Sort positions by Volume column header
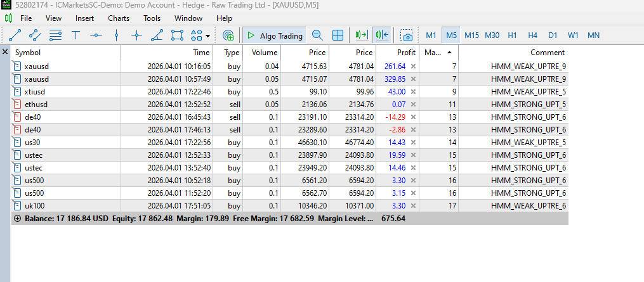Image resolution: width=644 pixels, height=282 pixels. coord(262,53)
